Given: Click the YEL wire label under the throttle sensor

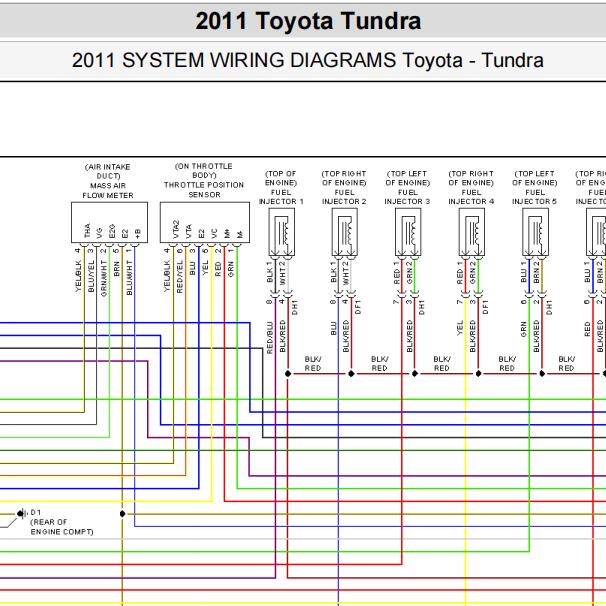Looking at the screenshot, I should [x=205, y=267].
